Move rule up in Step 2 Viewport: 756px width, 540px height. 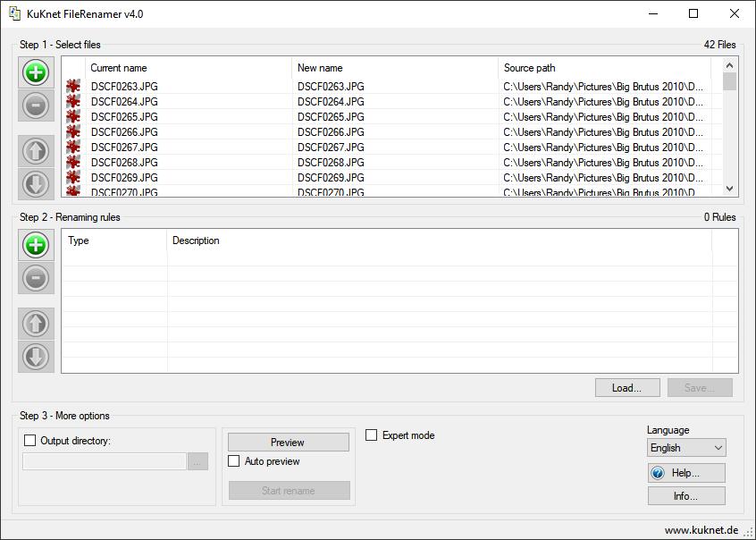tap(36, 324)
